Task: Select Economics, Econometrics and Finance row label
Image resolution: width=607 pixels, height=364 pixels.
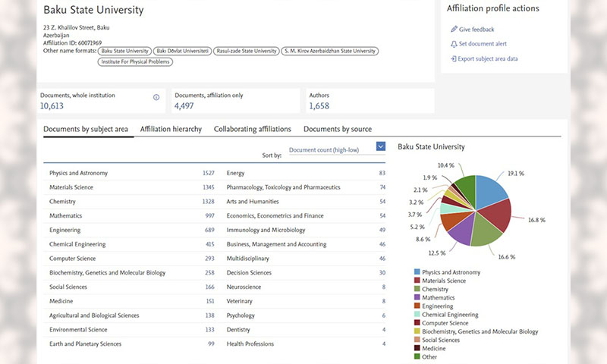Action: click(275, 216)
